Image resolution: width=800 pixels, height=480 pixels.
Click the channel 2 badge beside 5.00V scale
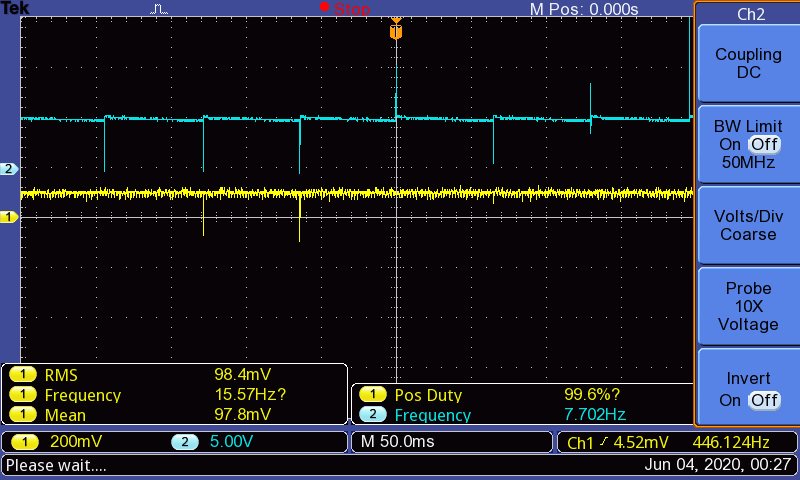[185, 441]
